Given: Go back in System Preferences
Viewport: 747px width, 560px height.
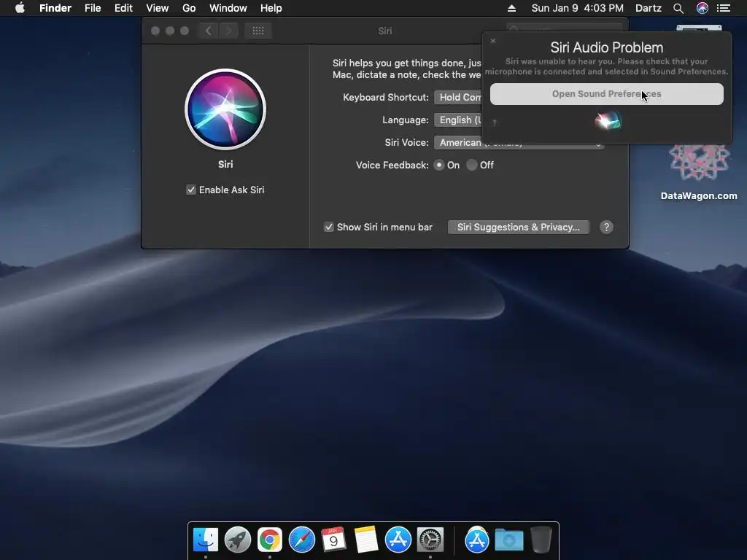Looking at the screenshot, I should click(x=208, y=31).
